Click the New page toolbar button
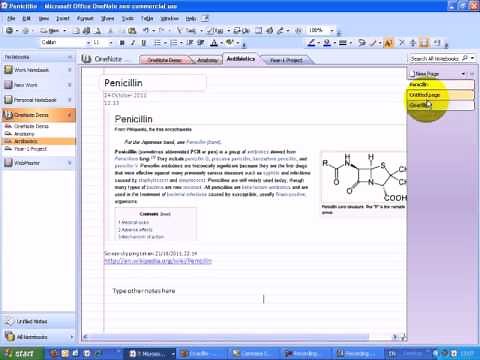 50,30
